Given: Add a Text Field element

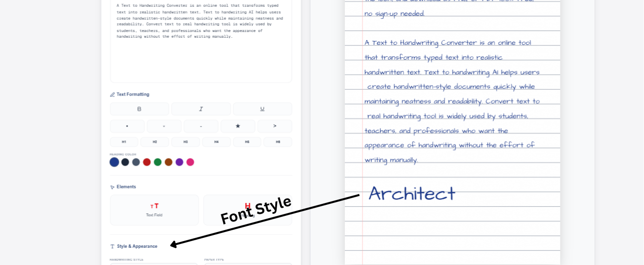Looking at the screenshot, I should [154, 210].
